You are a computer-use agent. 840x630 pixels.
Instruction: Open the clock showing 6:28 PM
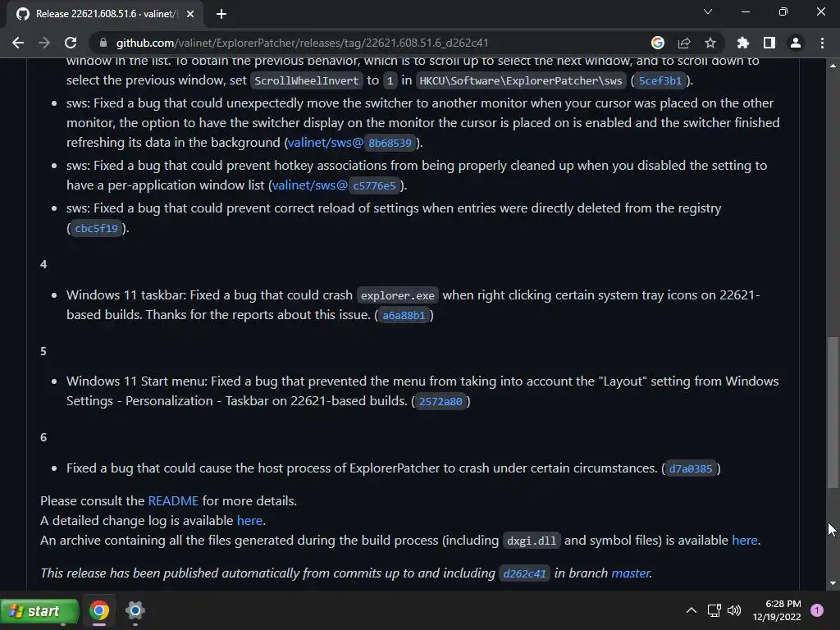pos(777,610)
